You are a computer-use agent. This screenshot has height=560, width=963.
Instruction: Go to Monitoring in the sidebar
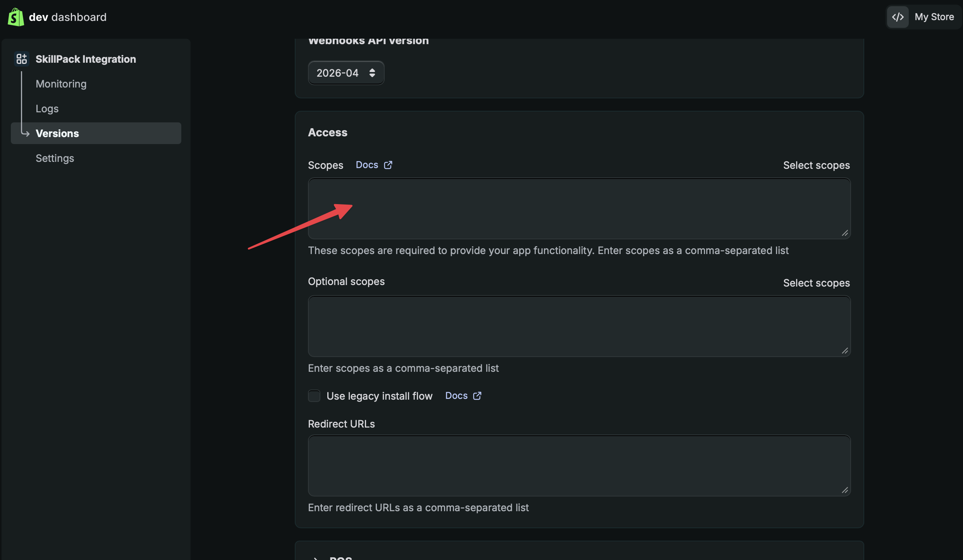[61, 84]
